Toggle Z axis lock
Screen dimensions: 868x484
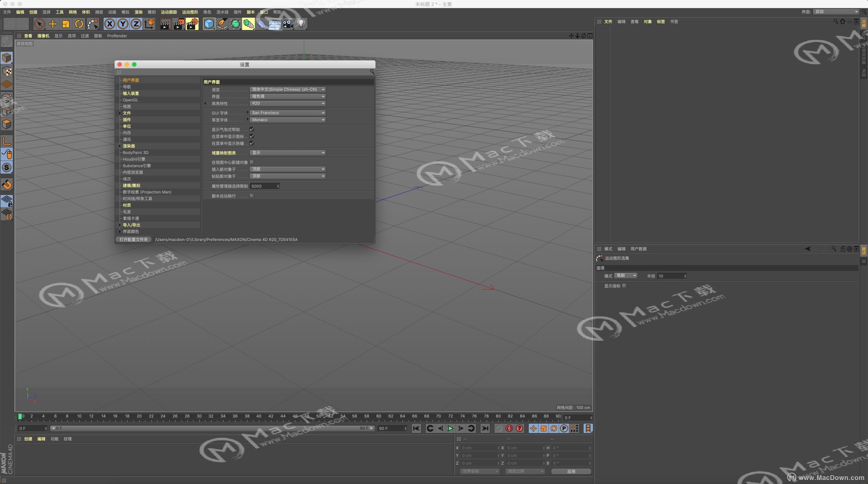tap(136, 24)
